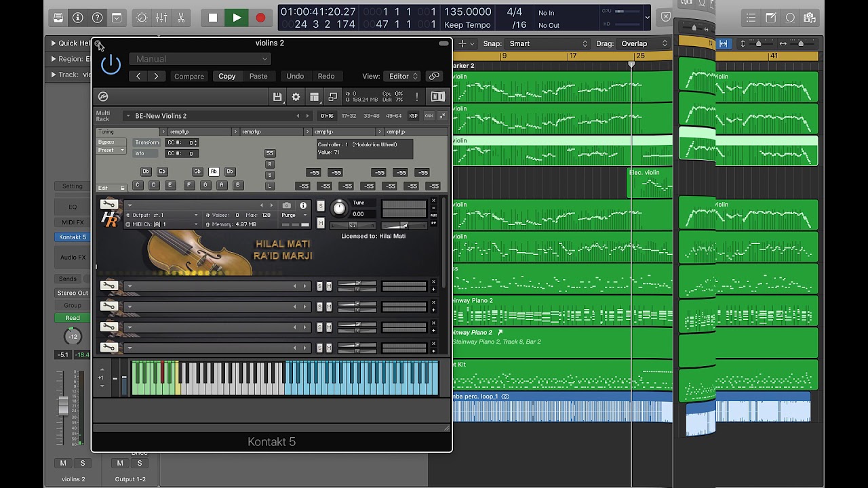
Task: Open the Editors scissors icon
Action: tap(182, 18)
